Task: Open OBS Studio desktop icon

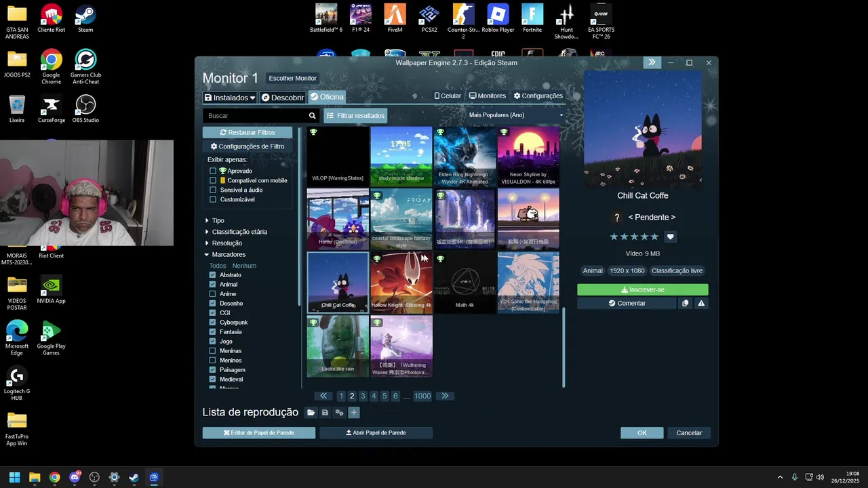Action: pos(85,108)
